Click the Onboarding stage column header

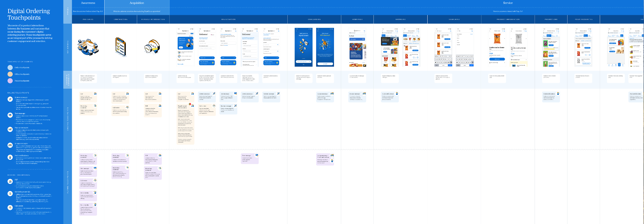pos(314,20)
